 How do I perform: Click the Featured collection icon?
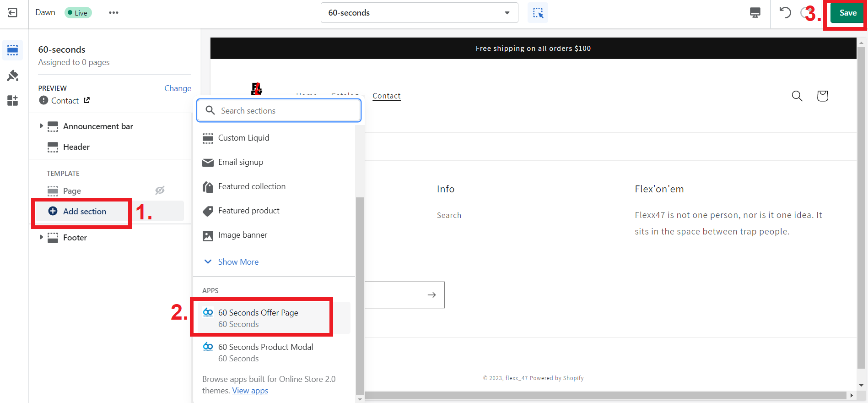[x=208, y=187]
